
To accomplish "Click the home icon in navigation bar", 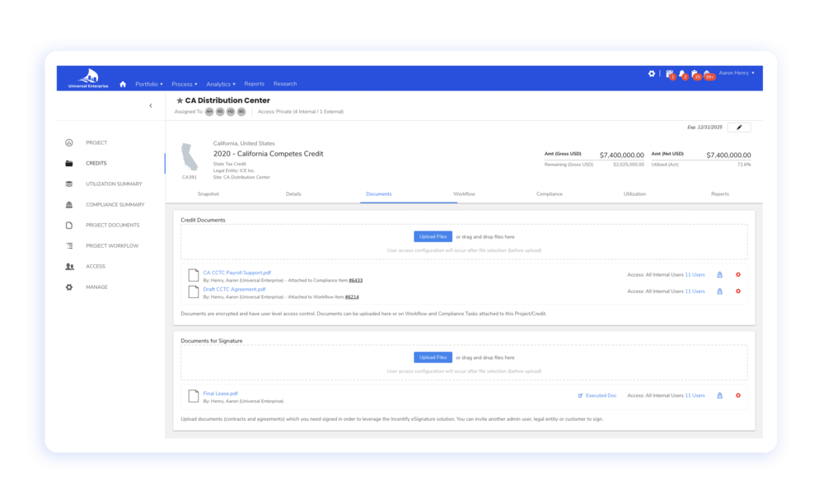I will click(123, 84).
